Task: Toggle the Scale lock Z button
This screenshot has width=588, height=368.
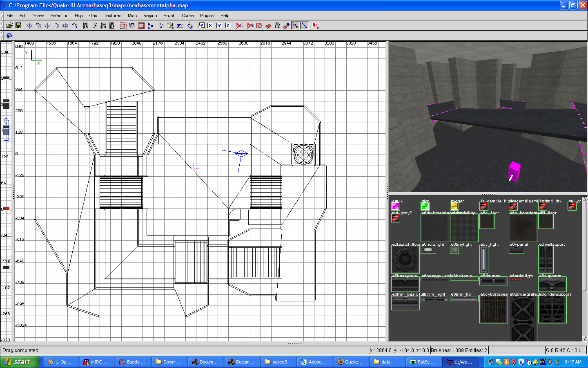Action: point(228,25)
